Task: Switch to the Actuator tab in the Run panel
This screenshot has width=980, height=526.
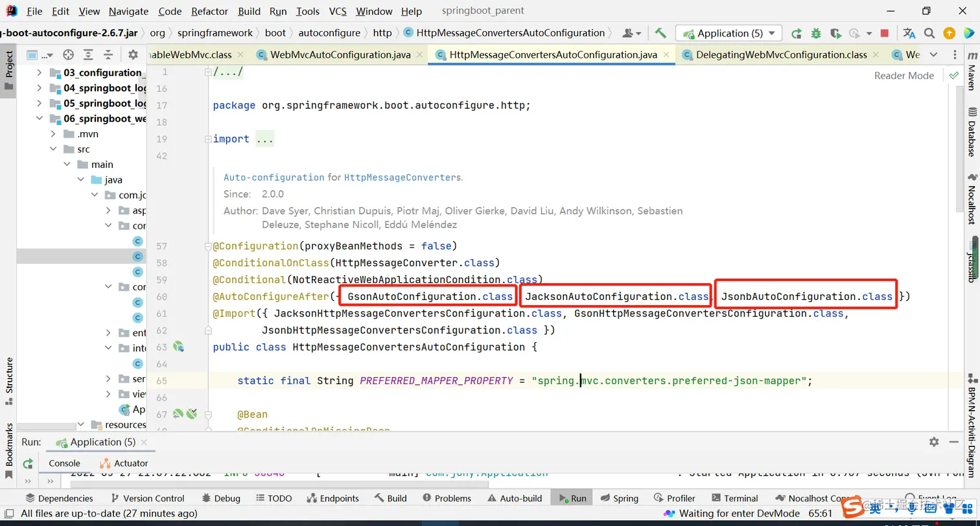Action: point(124,463)
